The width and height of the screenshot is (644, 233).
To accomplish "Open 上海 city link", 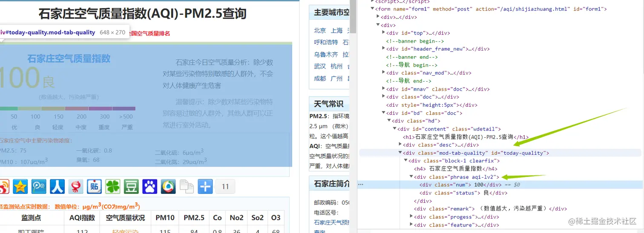I will pos(336,31).
